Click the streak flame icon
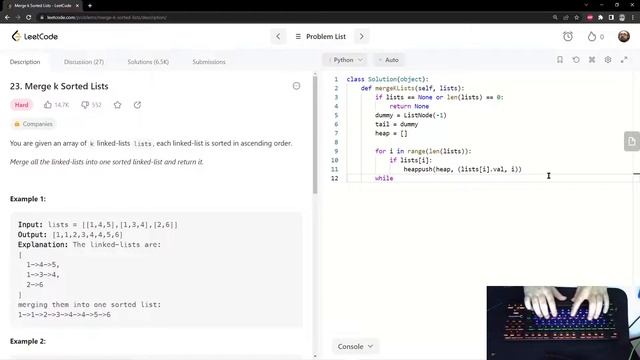The width and height of the screenshot is (640, 360). coord(591,36)
